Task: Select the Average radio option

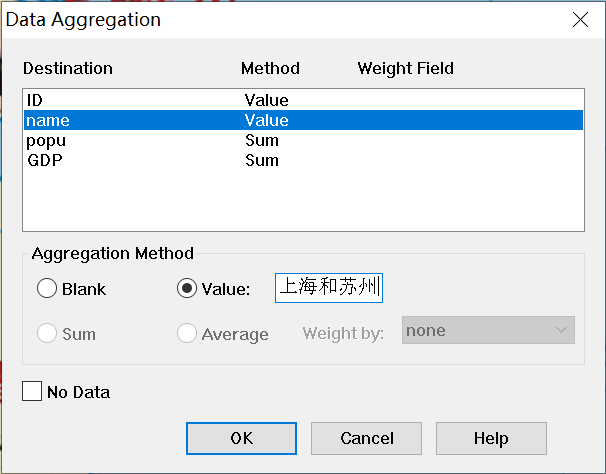Action: click(187, 334)
